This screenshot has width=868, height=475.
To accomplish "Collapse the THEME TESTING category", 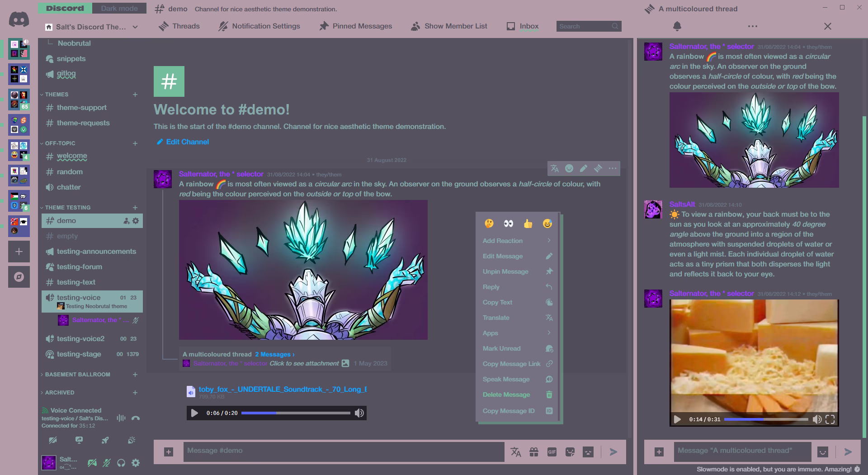I will [66, 207].
